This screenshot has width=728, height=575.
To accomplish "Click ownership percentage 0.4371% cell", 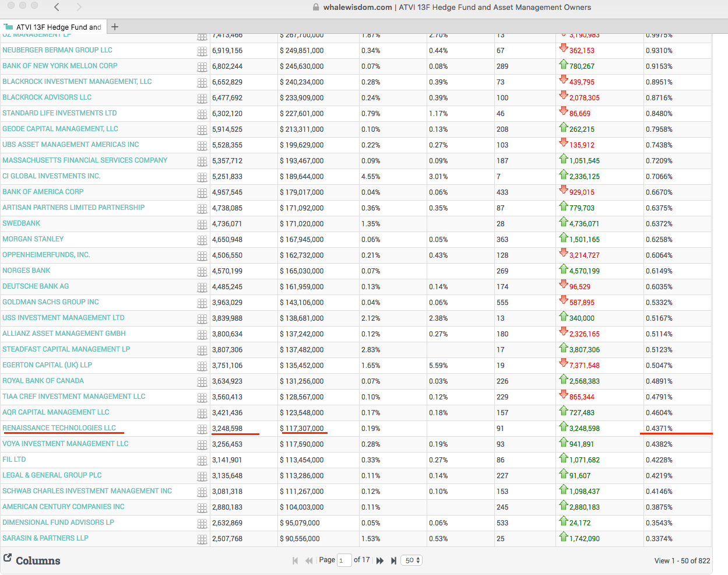I will tap(659, 429).
